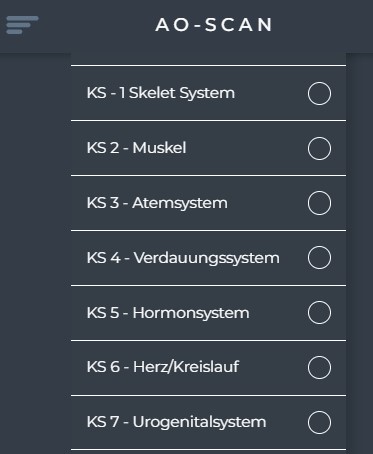Open the hamburger menu icon
Image resolution: width=373 pixels, height=454 pixels.
pyautogui.click(x=22, y=25)
